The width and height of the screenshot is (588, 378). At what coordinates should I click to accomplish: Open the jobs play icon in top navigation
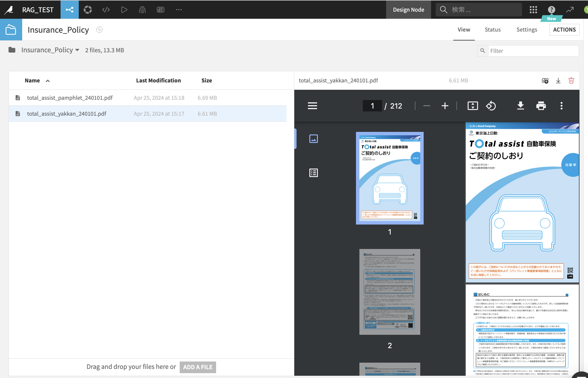(124, 10)
